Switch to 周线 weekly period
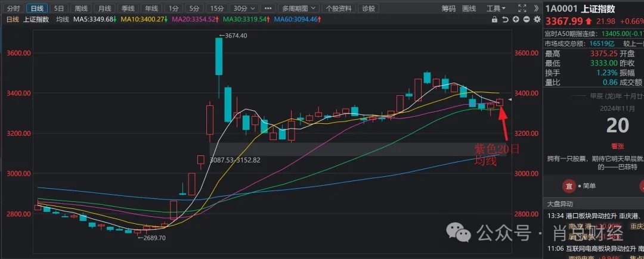The image size is (644, 259). click(x=79, y=8)
